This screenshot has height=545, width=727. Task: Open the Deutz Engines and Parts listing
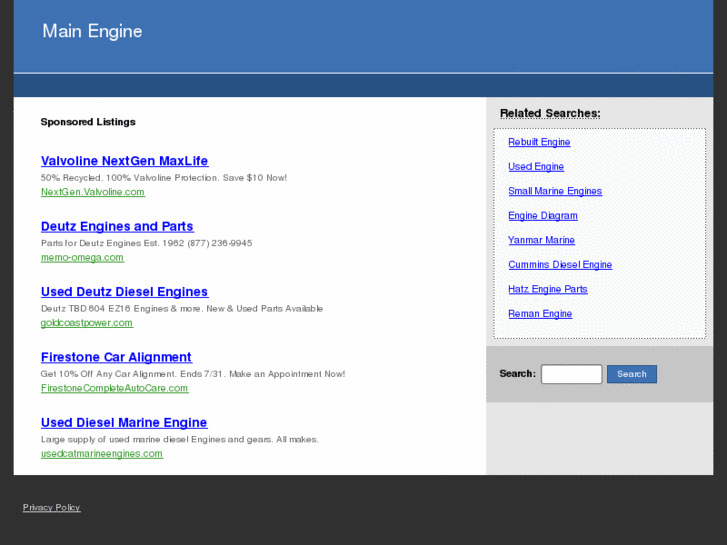(117, 226)
